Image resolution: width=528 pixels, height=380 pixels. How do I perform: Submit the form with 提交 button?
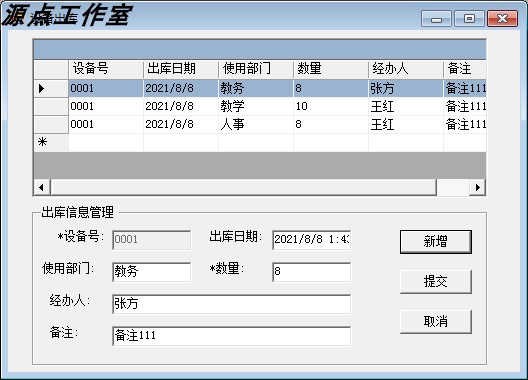coord(435,281)
